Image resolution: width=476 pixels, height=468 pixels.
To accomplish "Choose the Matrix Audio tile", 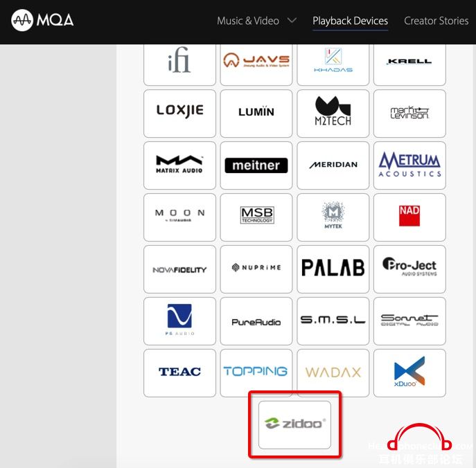I will pos(179,165).
